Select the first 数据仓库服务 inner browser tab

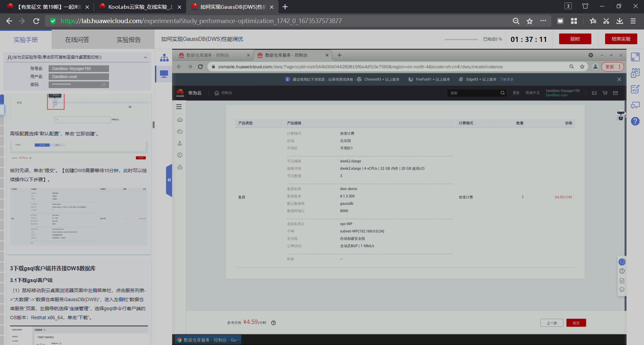(x=214, y=55)
